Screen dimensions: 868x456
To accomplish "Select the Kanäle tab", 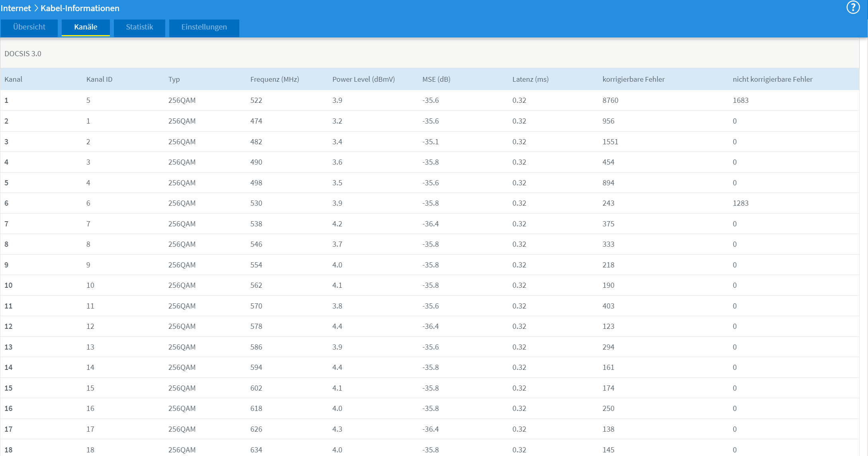I will point(86,27).
